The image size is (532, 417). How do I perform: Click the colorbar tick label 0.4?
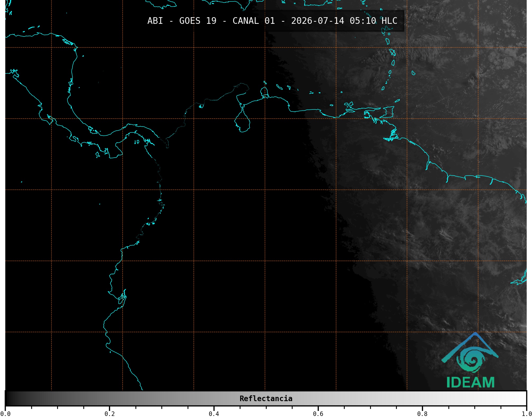[214, 414]
